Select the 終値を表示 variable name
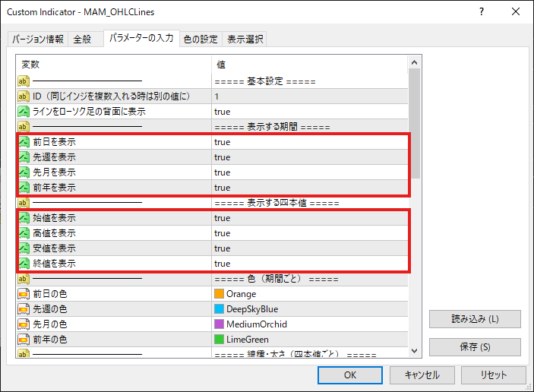The height and width of the screenshot is (392, 534). (54, 264)
